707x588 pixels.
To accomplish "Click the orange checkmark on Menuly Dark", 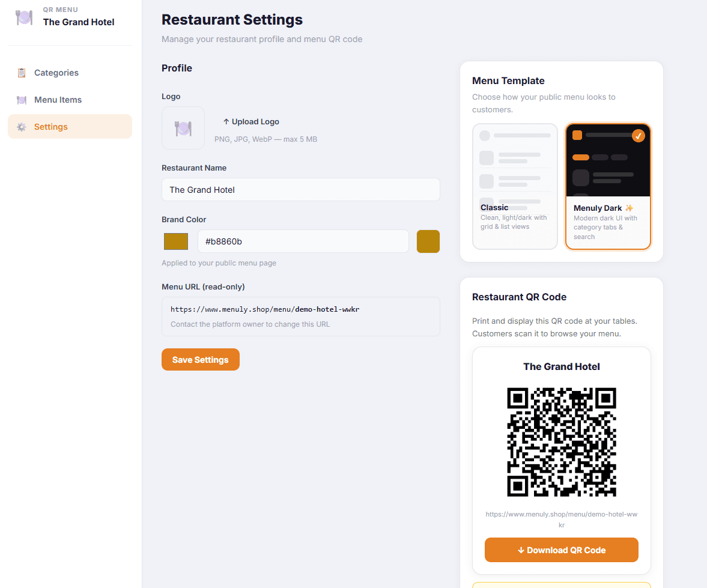I will 638,136.
